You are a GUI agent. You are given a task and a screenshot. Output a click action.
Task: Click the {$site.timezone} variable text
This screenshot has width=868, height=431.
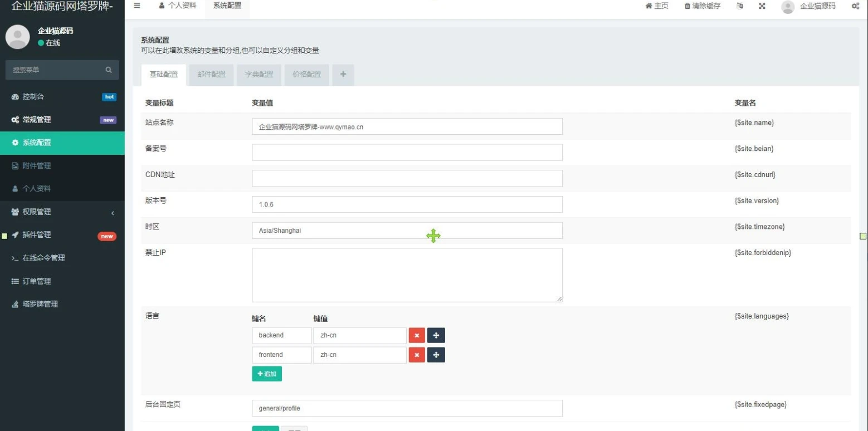tap(760, 227)
